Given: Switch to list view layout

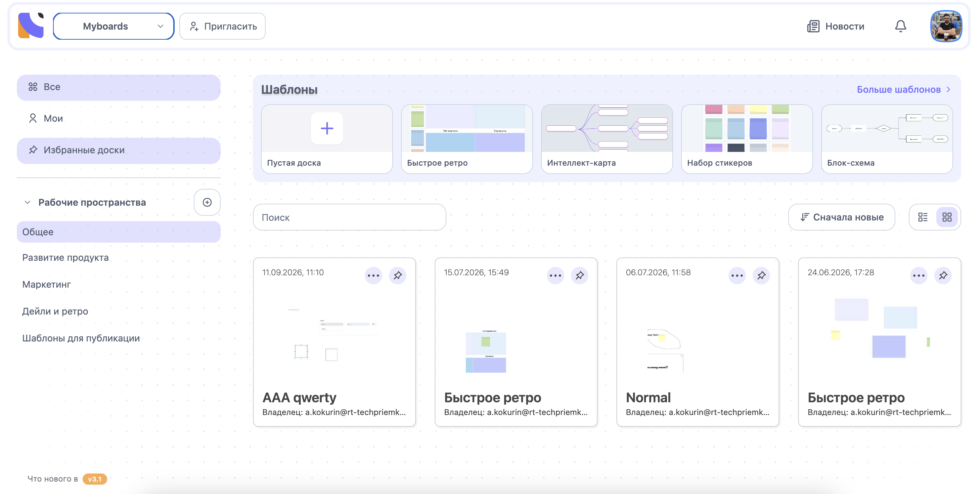Looking at the screenshot, I should pyautogui.click(x=923, y=217).
